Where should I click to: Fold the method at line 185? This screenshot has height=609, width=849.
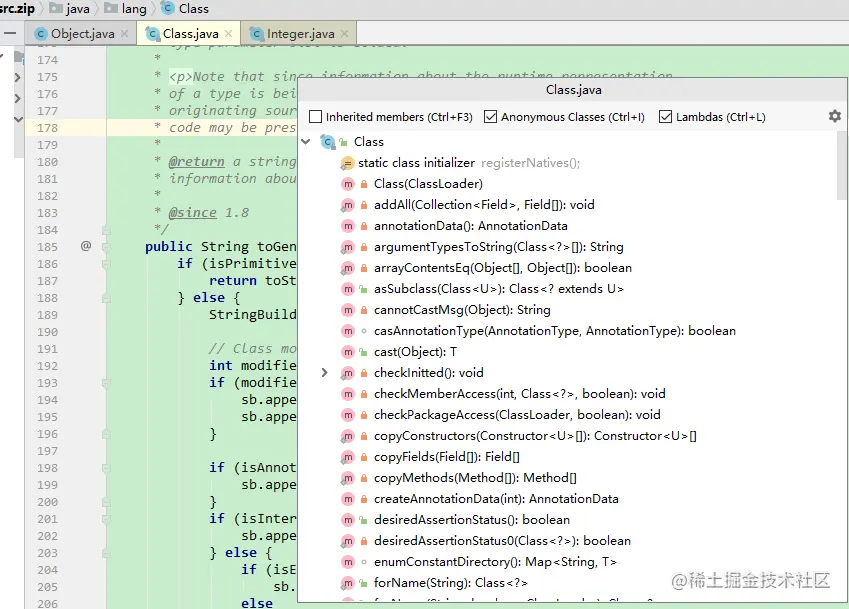point(106,247)
